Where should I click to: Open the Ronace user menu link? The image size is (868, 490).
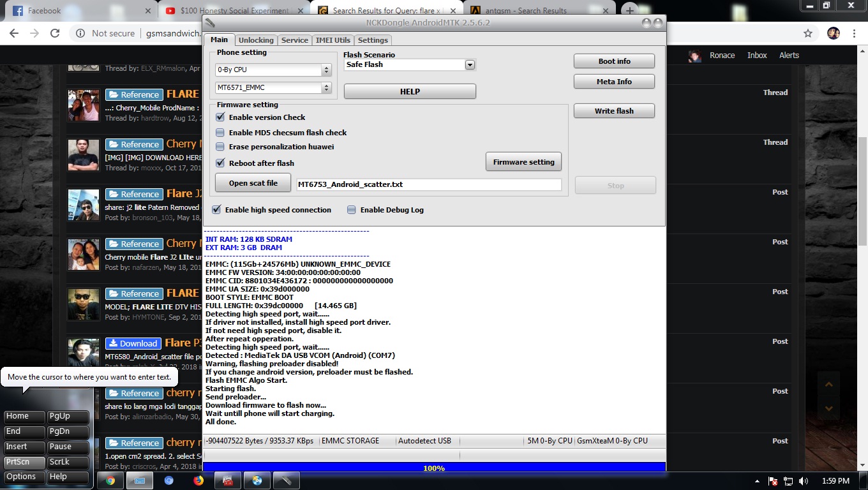[x=722, y=56]
